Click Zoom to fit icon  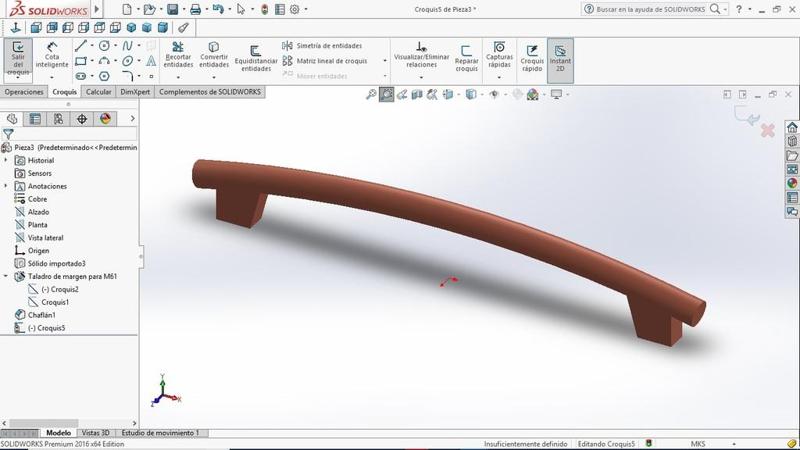tap(371, 94)
